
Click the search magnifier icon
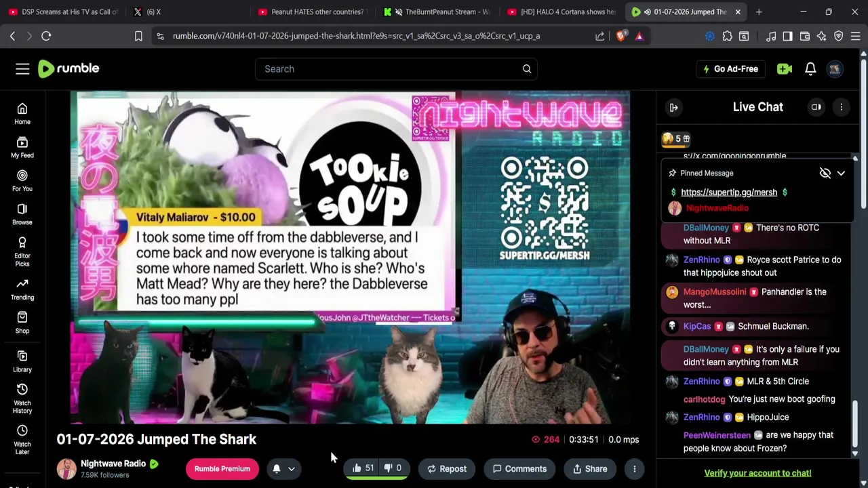(x=527, y=68)
